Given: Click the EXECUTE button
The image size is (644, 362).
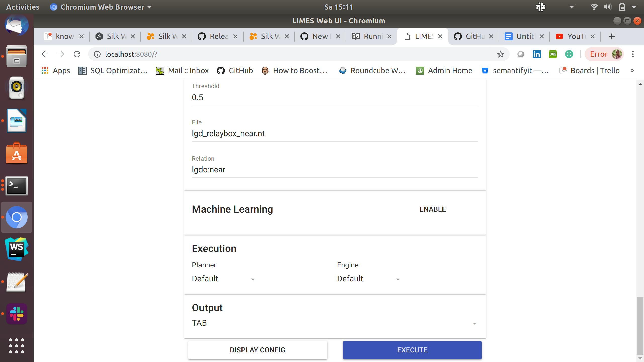Looking at the screenshot, I should [412, 350].
